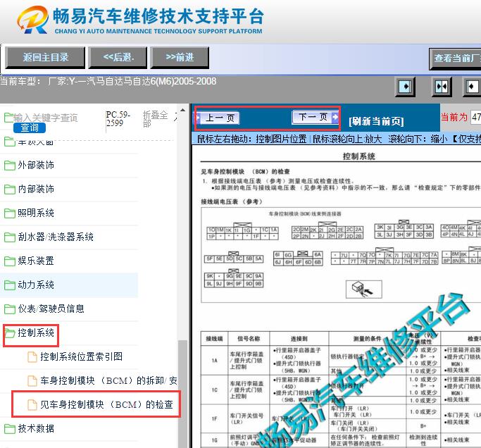Click terminal 1F table cell
Image resolution: width=481 pixels, height=448 pixels.
pos(214,419)
